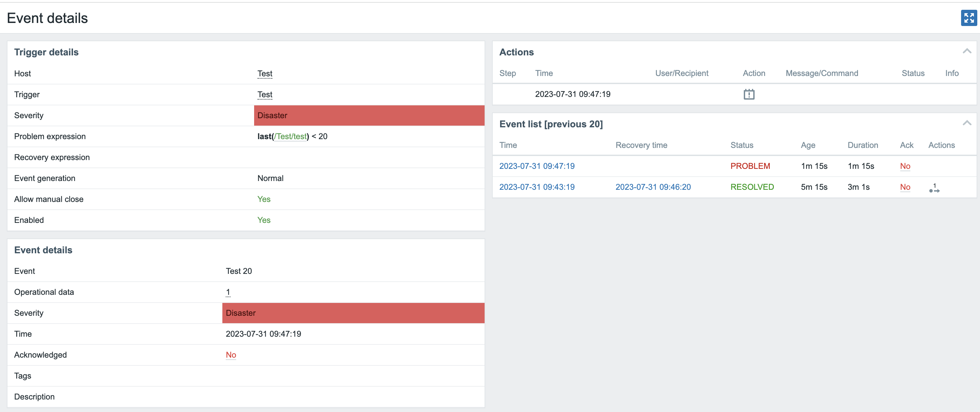Toggle kiosk fullscreen mode icon
This screenshot has height=412, width=980.
[x=969, y=18]
